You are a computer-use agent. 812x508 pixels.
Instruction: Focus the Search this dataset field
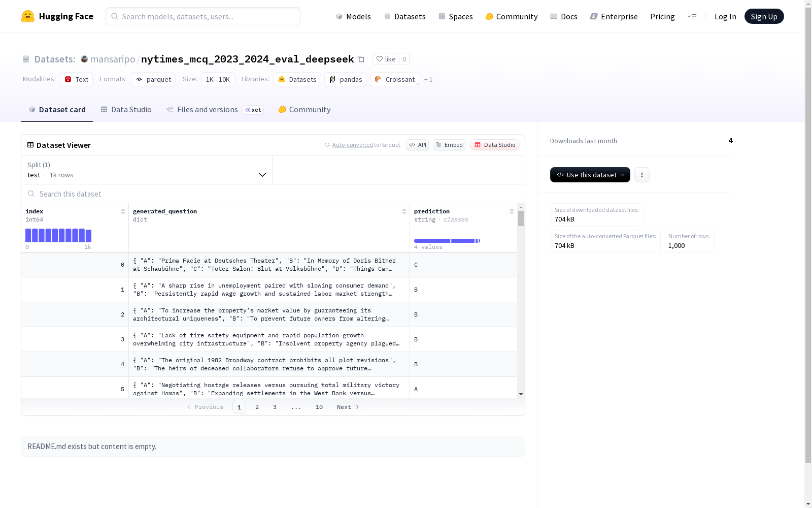273,194
